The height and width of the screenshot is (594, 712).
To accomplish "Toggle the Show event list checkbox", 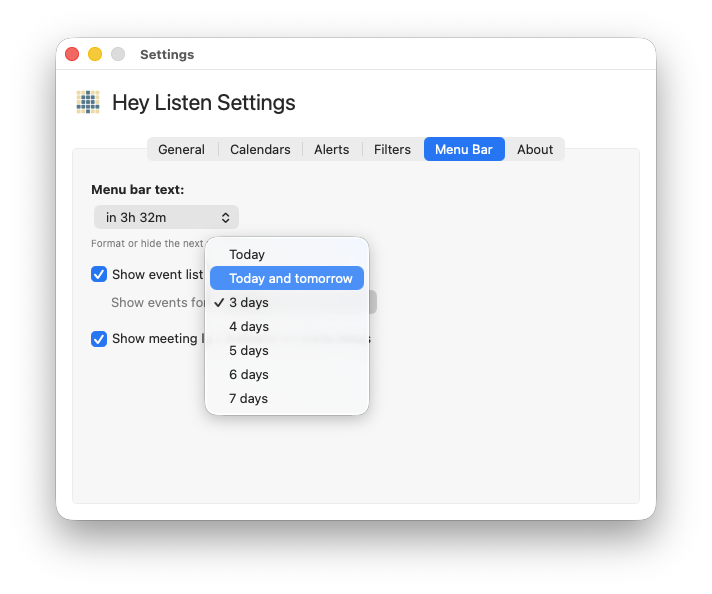I will pos(99,274).
